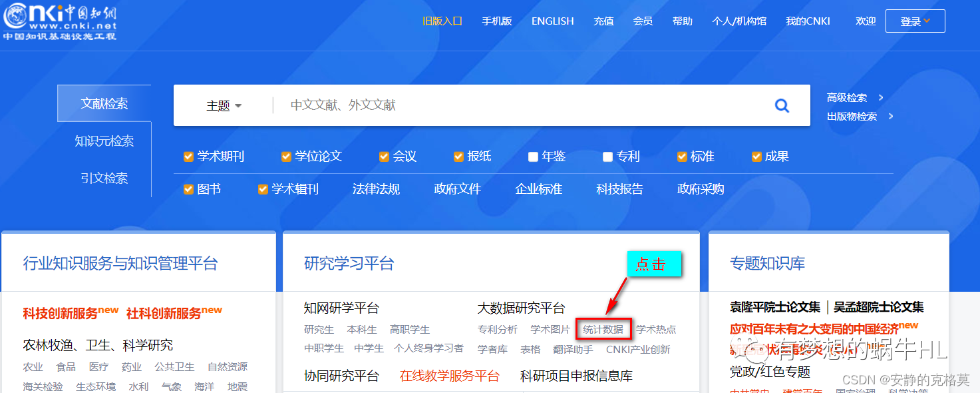This screenshot has height=393, width=980.
Task: Switch to 引文检索 tab
Action: (x=104, y=178)
